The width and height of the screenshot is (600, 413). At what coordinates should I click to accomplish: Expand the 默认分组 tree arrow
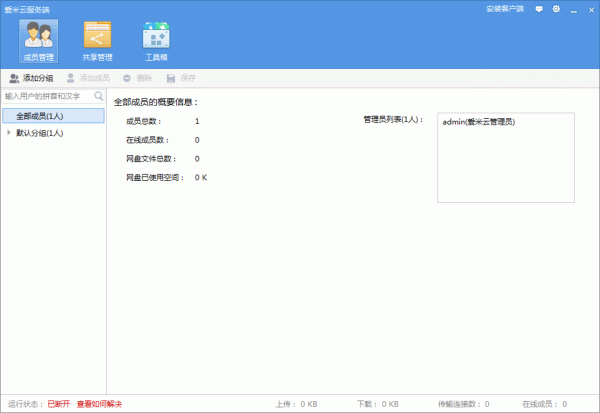(x=9, y=132)
